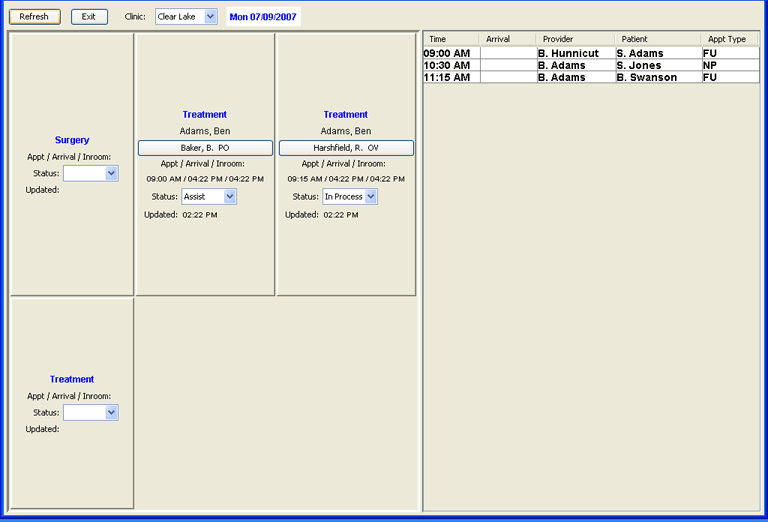
Task: Sort by the Appt Type column header
Action: click(729, 39)
